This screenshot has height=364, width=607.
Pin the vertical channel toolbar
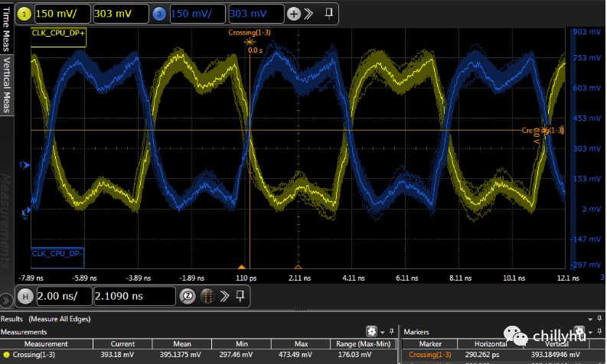[329, 14]
